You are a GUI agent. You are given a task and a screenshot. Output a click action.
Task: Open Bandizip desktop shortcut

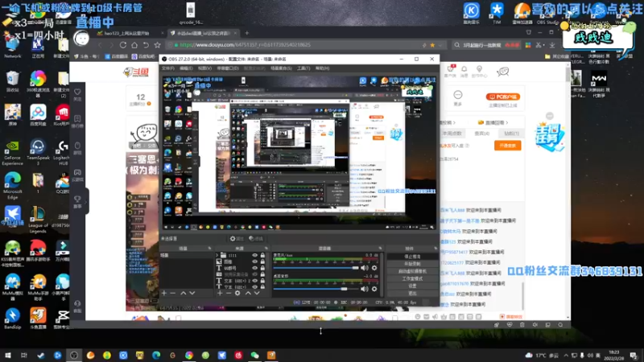(12, 319)
